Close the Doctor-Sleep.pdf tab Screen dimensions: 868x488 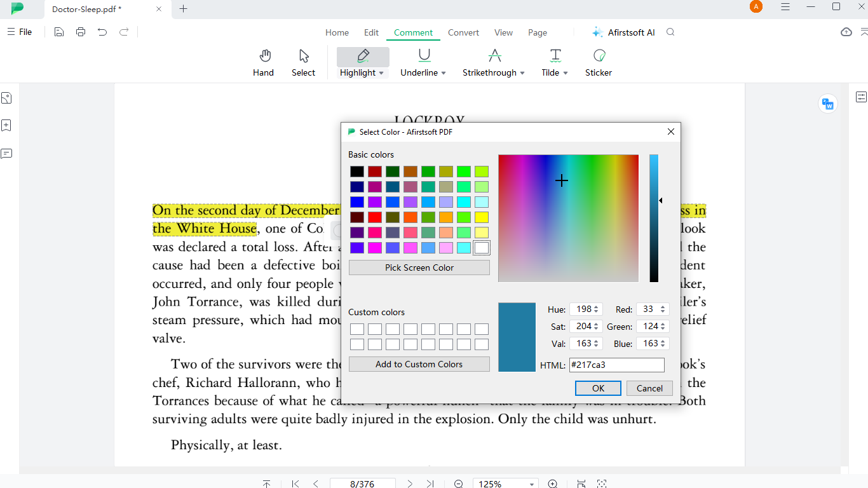coord(159,9)
